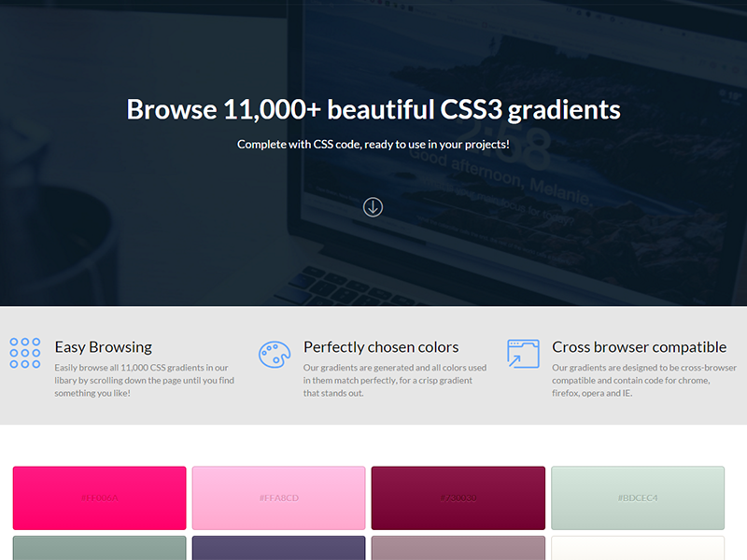The image size is (747, 560).
Task: Click the circled down-arrow icon in the hero
Action: pyautogui.click(x=373, y=207)
